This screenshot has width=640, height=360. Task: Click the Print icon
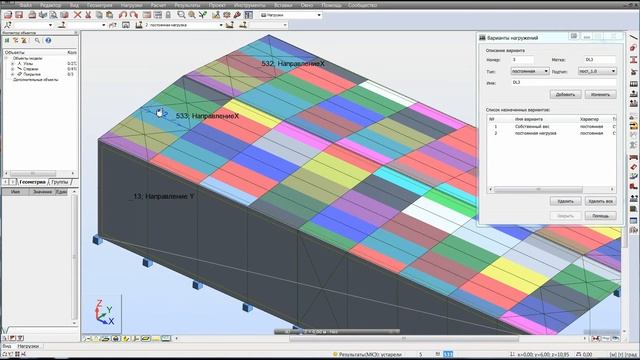coord(32,15)
